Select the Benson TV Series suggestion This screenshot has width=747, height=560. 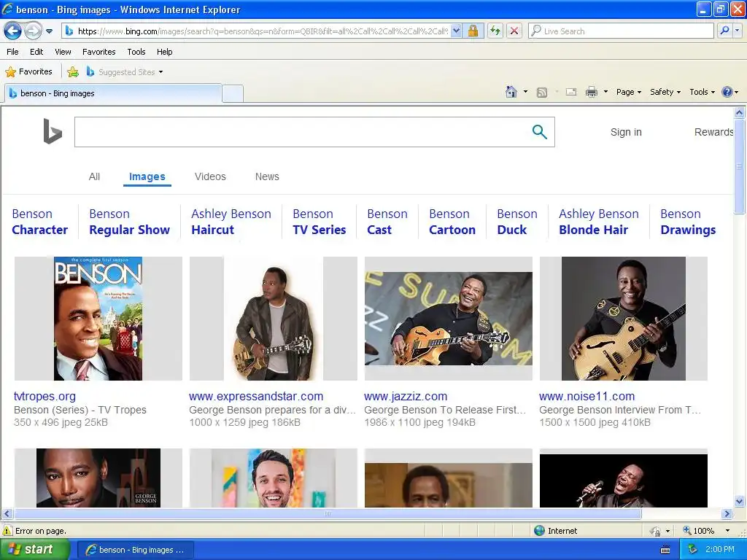pyautogui.click(x=320, y=222)
